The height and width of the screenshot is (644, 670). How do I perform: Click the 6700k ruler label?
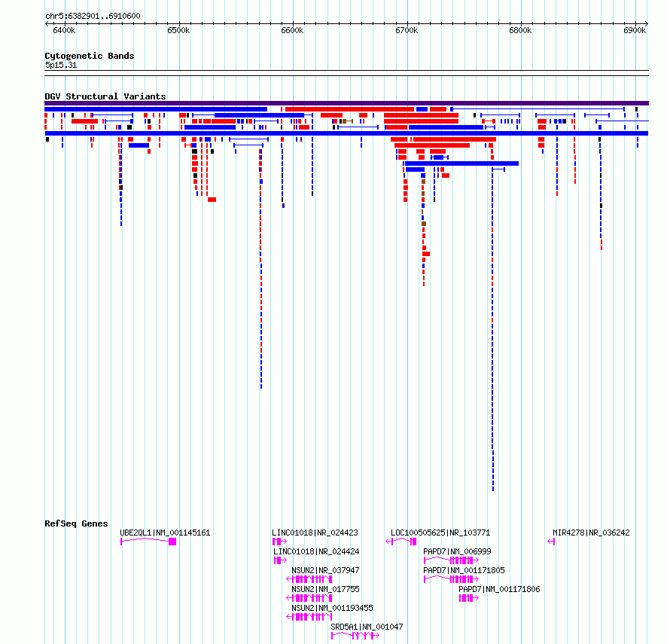[x=407, y=30]
